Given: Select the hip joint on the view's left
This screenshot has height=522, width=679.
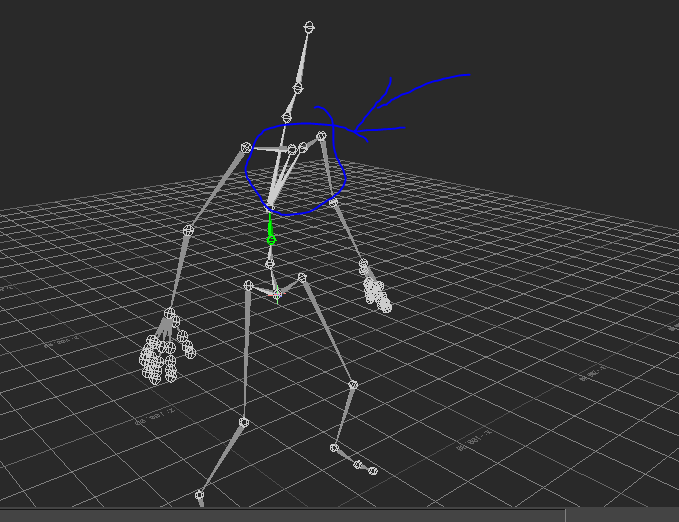Looking at the screenshot, I should 248,285.
